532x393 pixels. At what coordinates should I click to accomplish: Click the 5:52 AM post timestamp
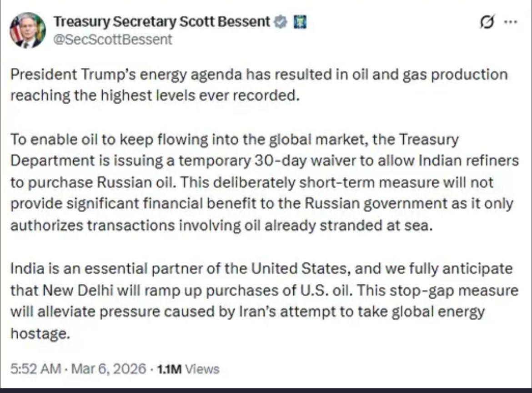pos(35,368)
